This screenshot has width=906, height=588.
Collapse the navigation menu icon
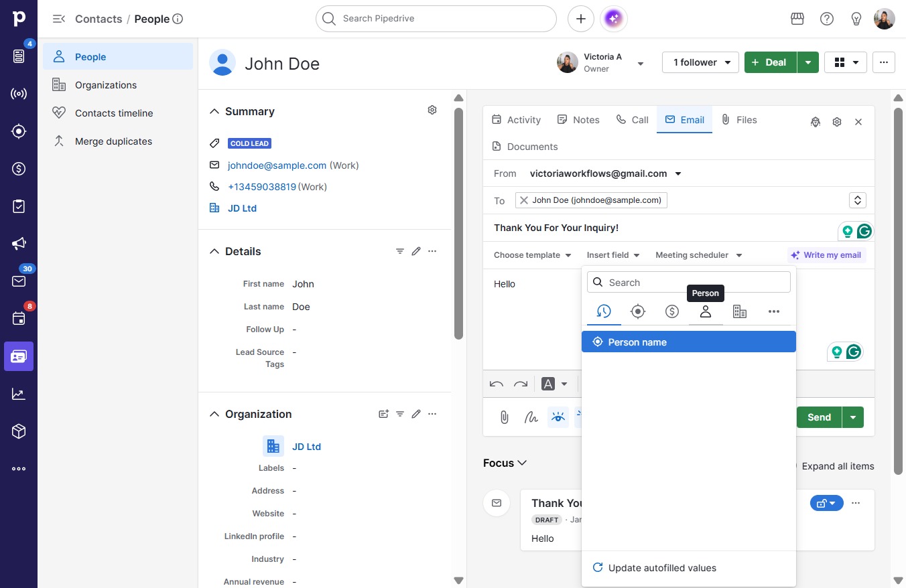tap(59, 19)
